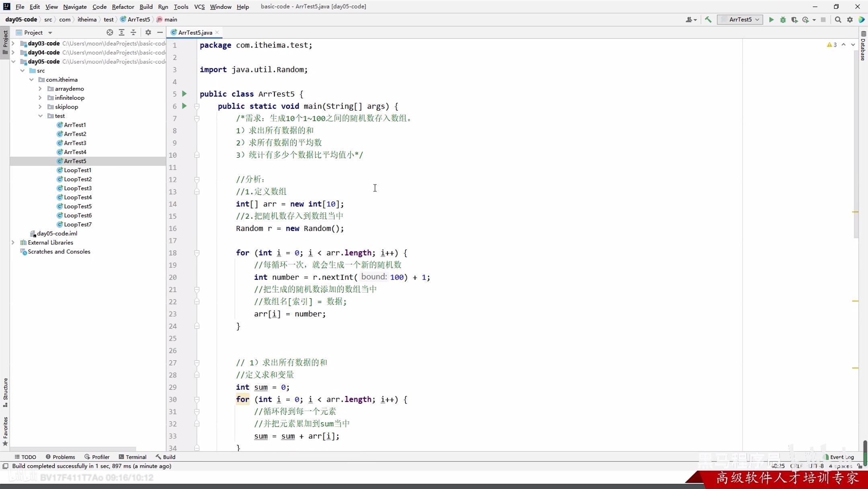Viewport: 868px width, 489px height.
Task: Toggle the Terminal tool window
Action: tap(133, 457)
